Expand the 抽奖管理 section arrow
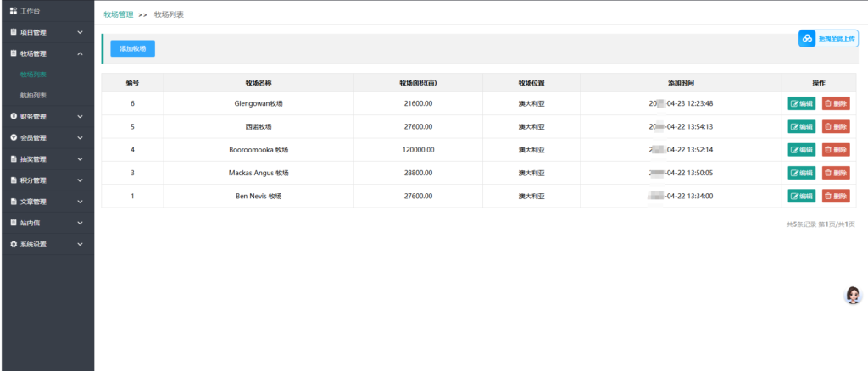Viewport: 868px width, 371px height. pyautogui.click(x=80, y=159)
